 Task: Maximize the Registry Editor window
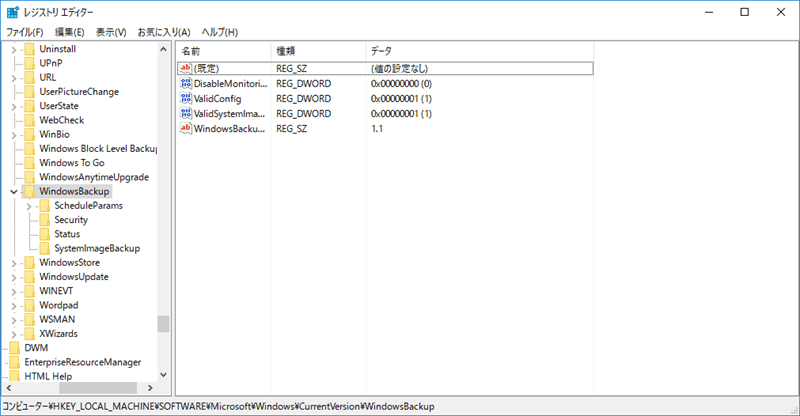coord(745,12)
